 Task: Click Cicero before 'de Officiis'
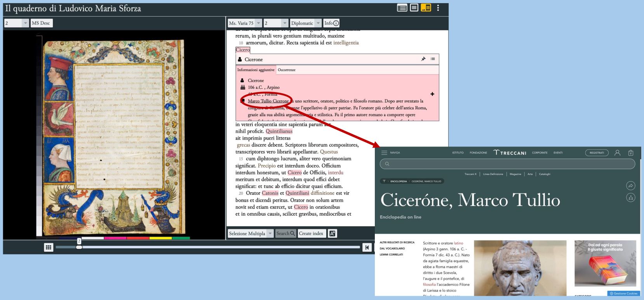coord(294,173)
